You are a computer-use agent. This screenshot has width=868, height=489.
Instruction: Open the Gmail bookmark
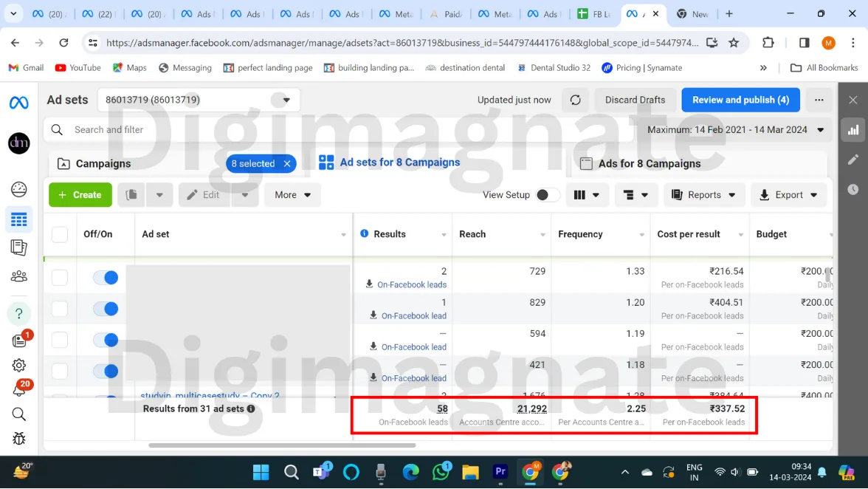[26, 67]
